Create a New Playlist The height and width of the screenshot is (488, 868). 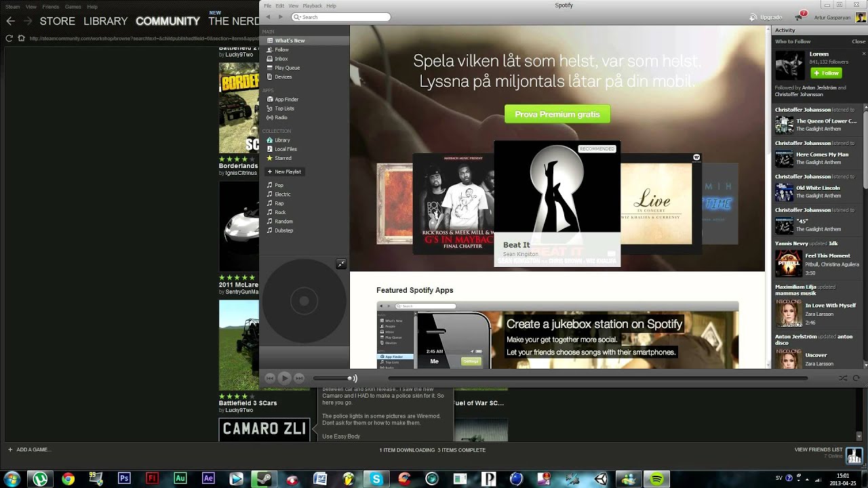point(283,171)
